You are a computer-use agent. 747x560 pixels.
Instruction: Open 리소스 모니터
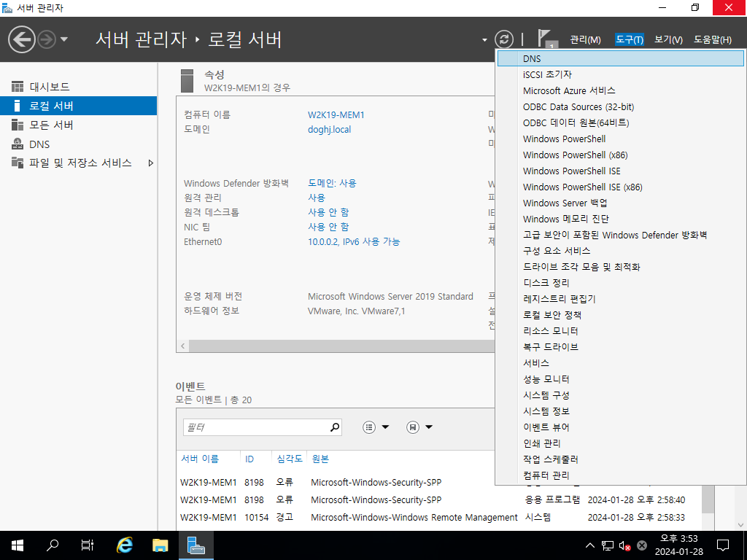pos(620,331)
